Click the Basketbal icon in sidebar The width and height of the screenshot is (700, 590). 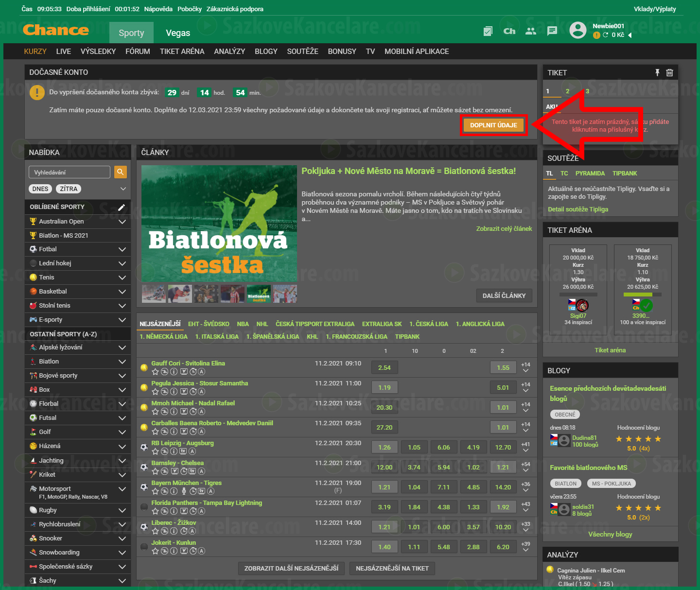point(33,292)
